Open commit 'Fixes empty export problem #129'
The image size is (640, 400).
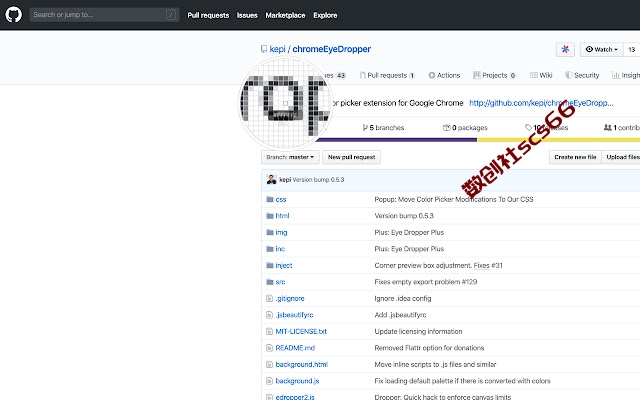[426, 282]
